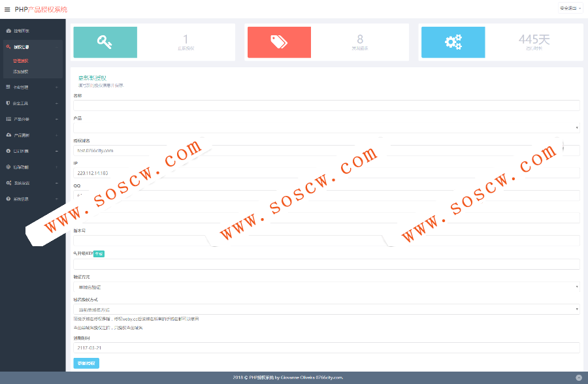Image resolution: width=588 pixels, height=384 pixels.
Task: Click the red price tags tile icon
Action: click(x=279, y=42)
